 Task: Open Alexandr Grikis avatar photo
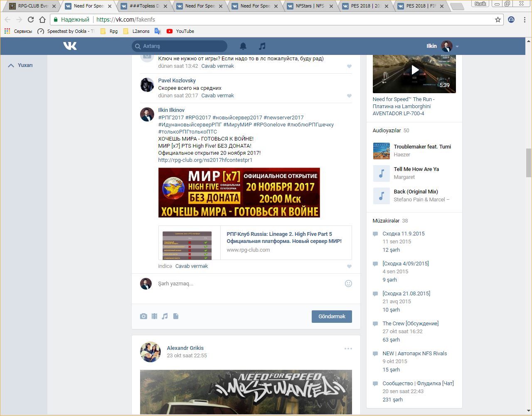click(x=150, y=352)
